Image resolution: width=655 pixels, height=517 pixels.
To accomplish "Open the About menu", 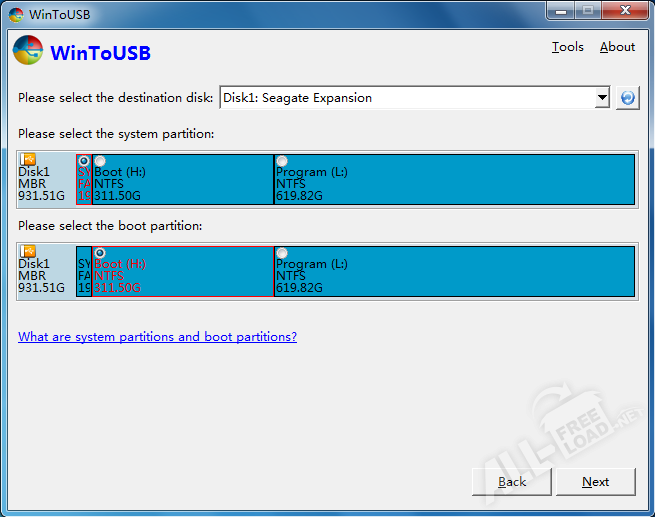I will (x=617, y=47).
